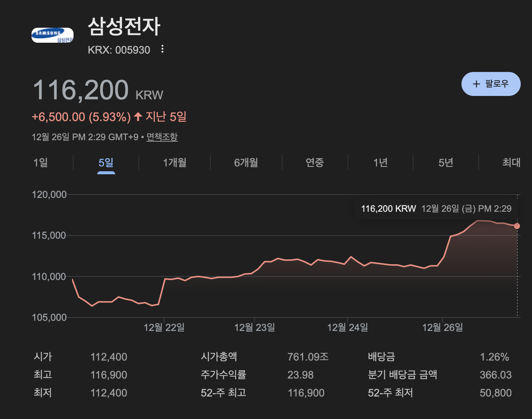Click the 최고 high label

[43, 374]
